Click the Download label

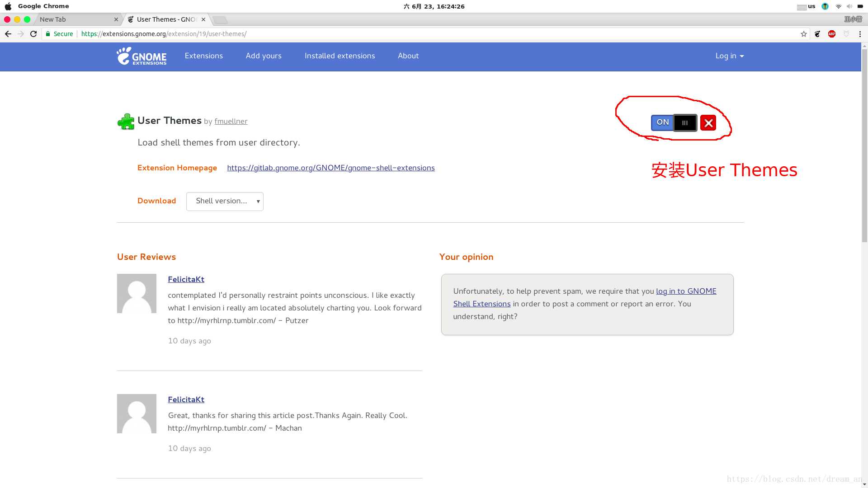coord(156,201)
